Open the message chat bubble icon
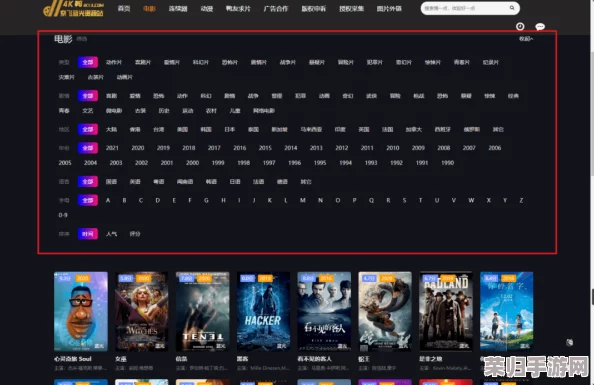This screenshot has width=594, height=385. coord(540,27)
